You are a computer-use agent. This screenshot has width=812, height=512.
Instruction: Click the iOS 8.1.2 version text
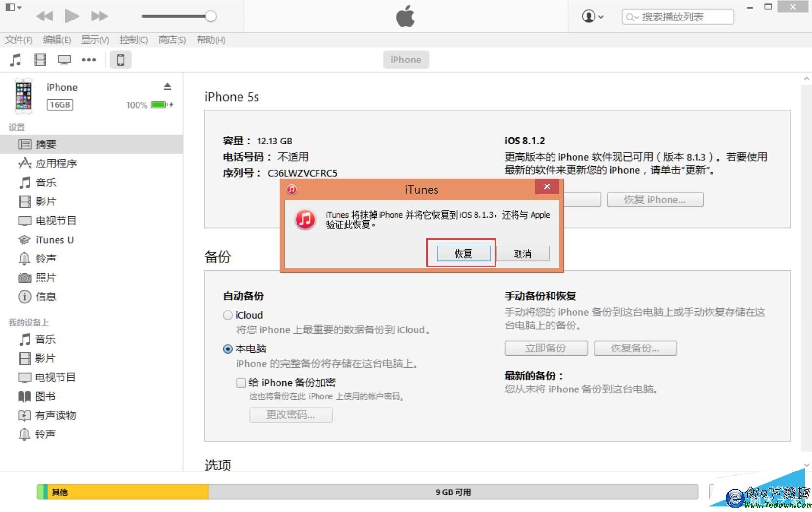pos(525,141)
